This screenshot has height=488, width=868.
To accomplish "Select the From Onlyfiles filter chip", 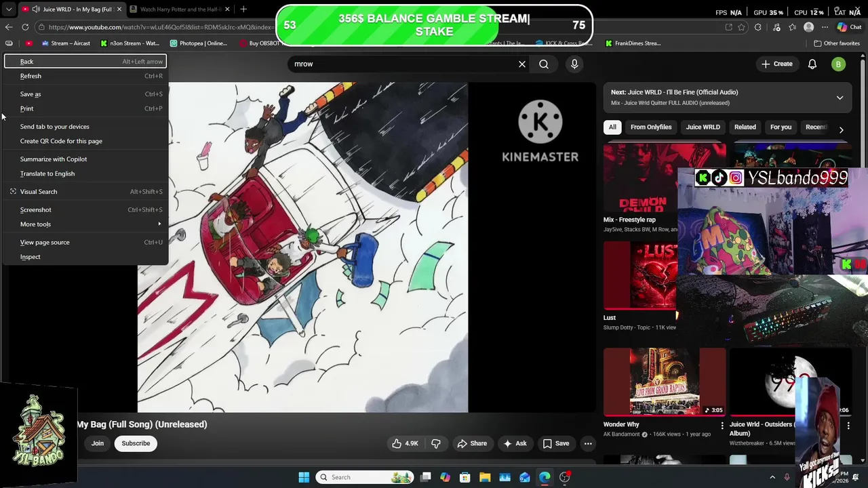I will tap(651, 127).
